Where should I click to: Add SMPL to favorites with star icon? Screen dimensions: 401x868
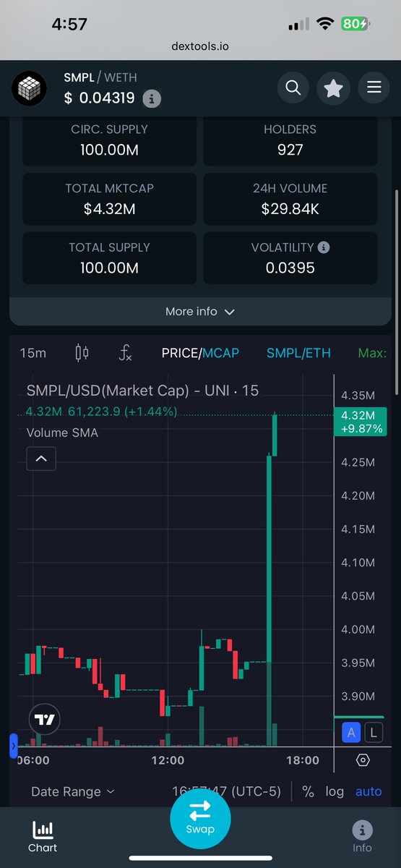pyautogui.click(x=333, y=88)
